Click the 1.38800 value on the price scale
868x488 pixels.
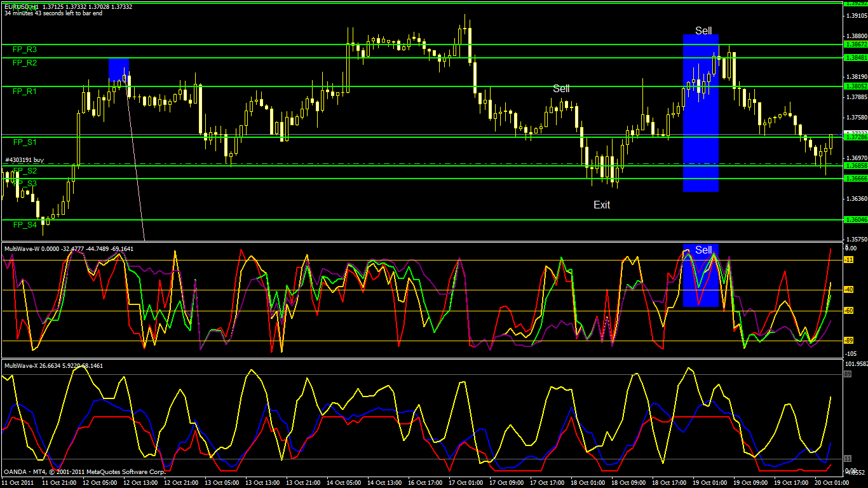[x=857, y=36]
